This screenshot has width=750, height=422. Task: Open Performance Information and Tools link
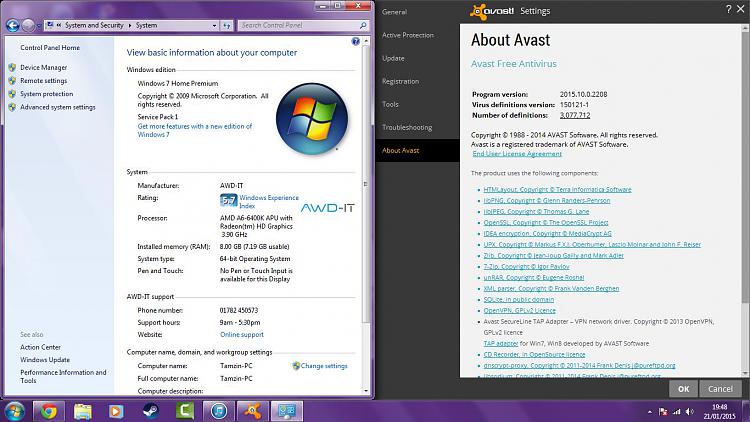coord(63,377)
